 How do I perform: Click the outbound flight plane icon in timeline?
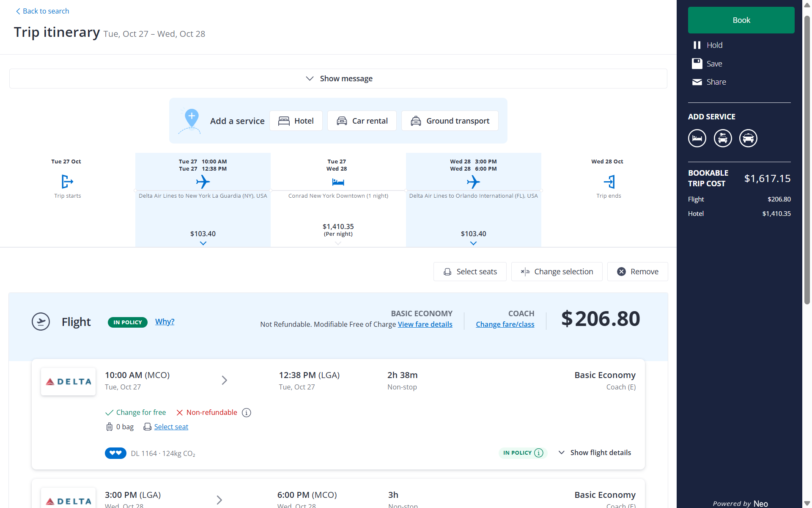tap(203, 182)
